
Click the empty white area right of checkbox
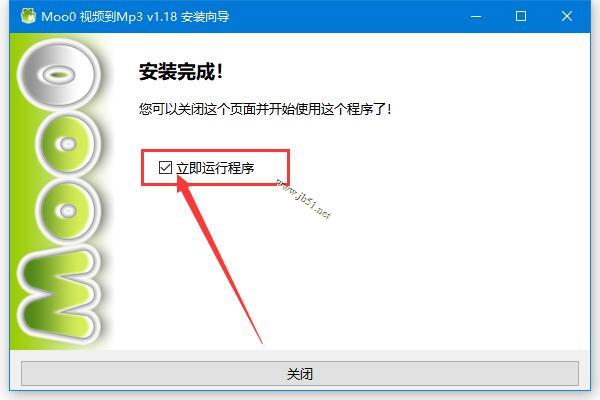(x=421, y=168)
